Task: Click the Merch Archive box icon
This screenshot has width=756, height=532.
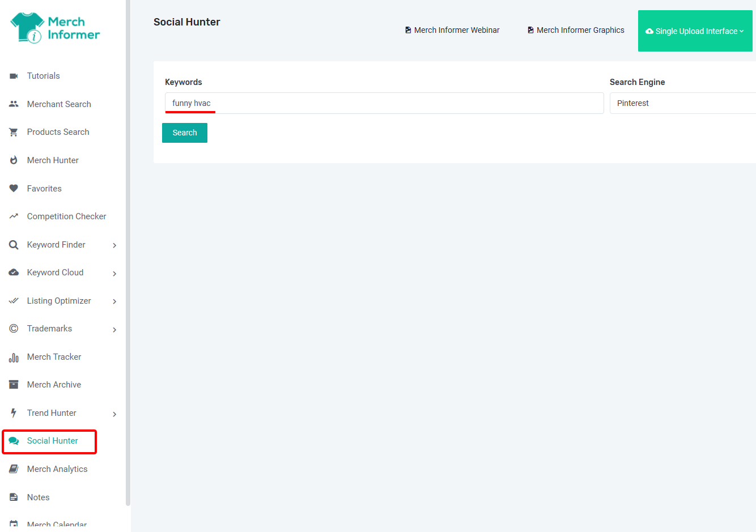Action: point(14,385)
